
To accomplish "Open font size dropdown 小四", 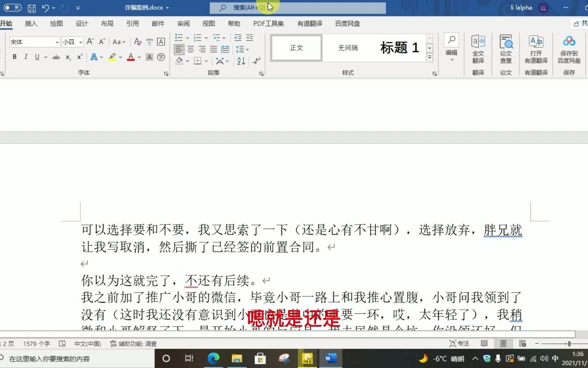I will point(81,42).
